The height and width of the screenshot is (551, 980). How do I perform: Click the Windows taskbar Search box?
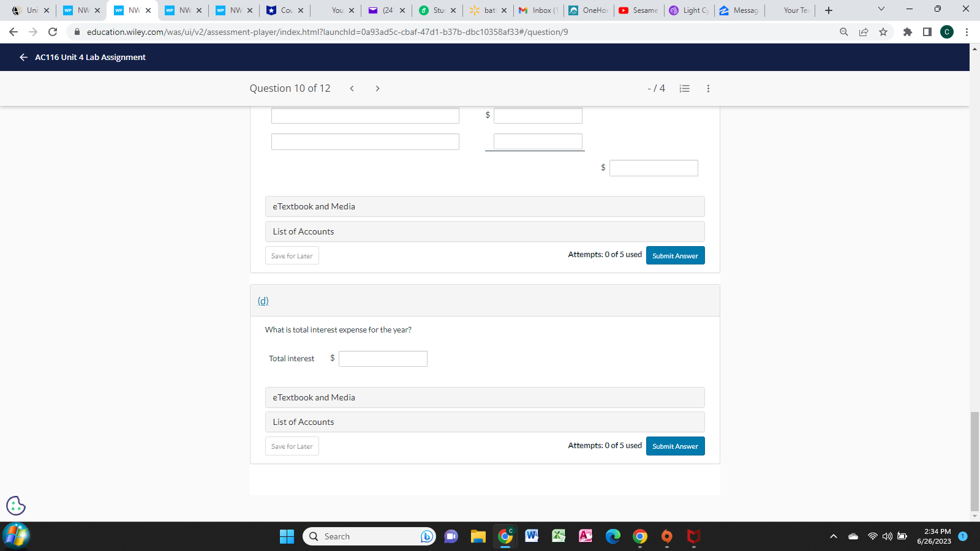point(369,536)
